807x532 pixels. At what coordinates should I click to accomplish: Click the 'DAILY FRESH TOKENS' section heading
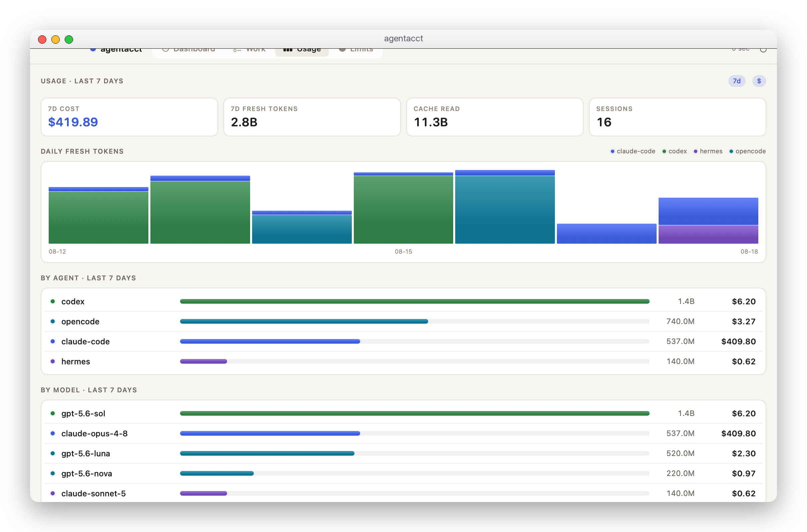click(82, 151)
